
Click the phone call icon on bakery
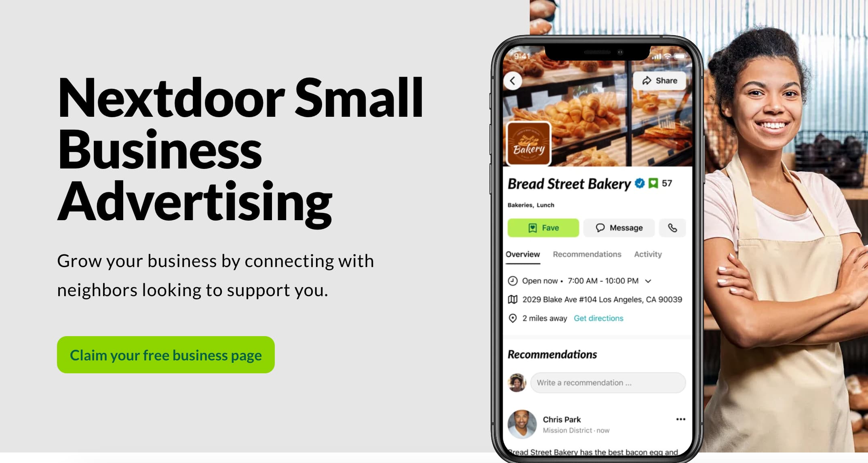(x=672, y=228)
